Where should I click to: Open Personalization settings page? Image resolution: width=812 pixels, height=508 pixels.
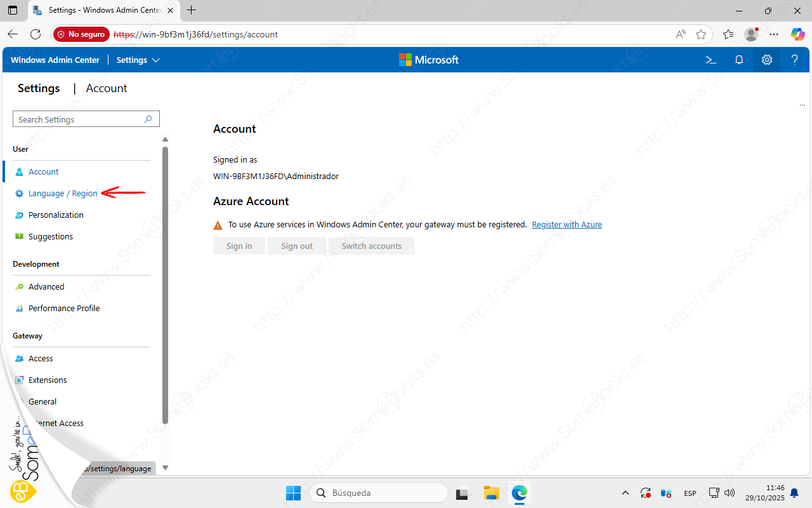(56, 215)
